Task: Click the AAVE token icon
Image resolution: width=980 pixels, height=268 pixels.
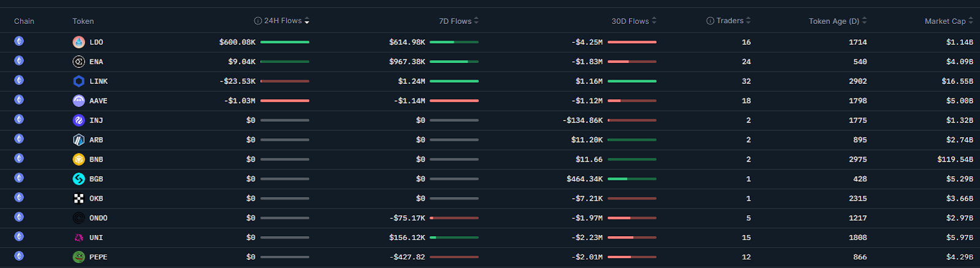Action: [x=78, y=101]
